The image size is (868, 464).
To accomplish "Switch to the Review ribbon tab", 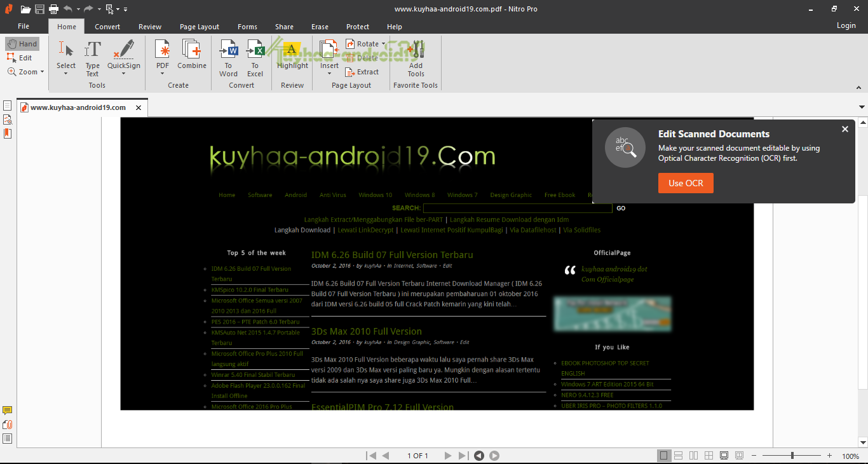I will (x=150, y=27).
